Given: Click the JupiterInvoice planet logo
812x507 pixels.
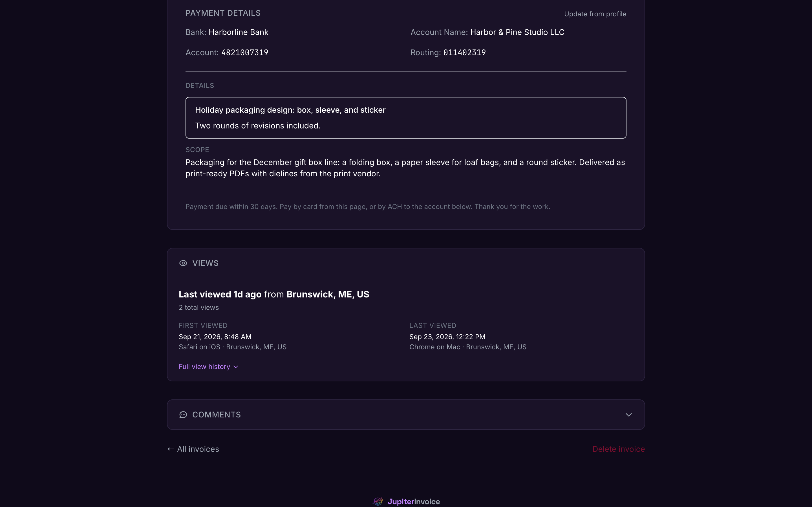Looking at the screenshot, I should (378, 502).
